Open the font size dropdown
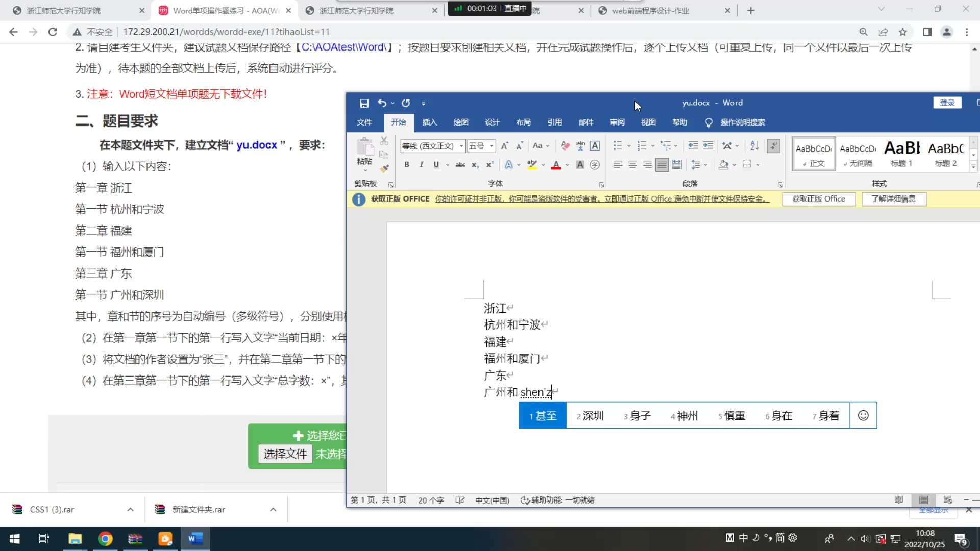The height and width of the screenshot is (551, 980). click(x=492, y=146)
